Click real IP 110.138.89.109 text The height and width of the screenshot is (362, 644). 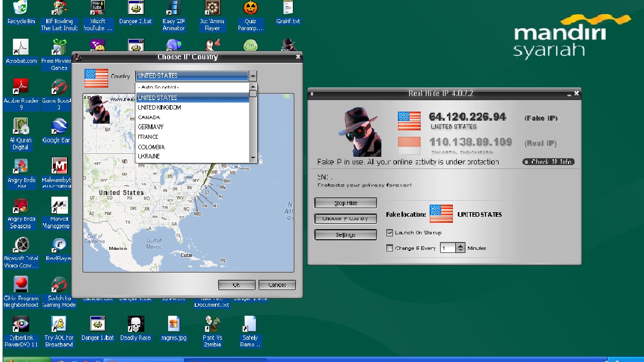coord(470,142)
